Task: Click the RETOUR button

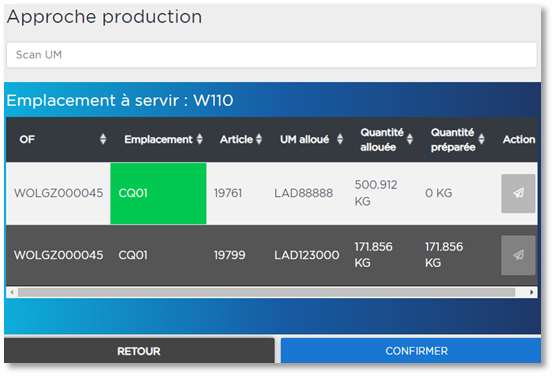Action: 139,351
